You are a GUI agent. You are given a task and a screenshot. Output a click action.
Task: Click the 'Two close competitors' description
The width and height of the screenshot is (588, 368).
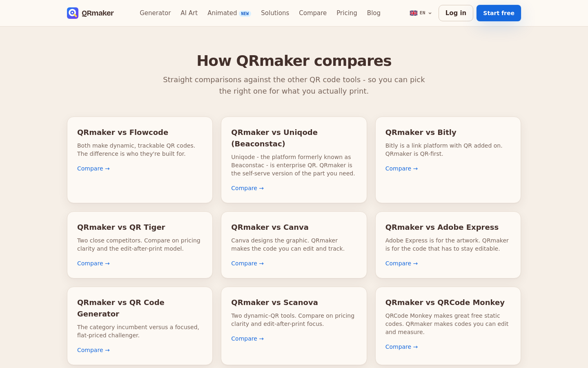tap(139, 245)
